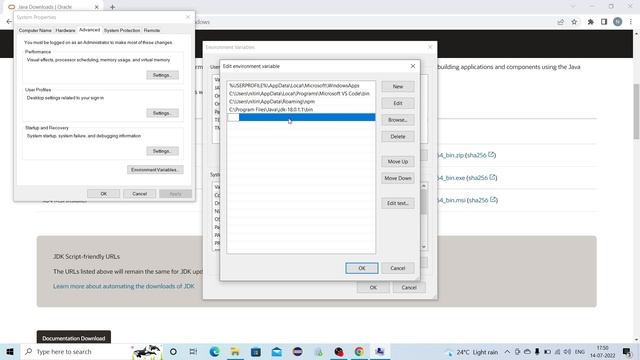The height and width of the screenshot is (360, 640).
Task: Click the weather widget showing 24°C Light rain
Action: [472, 352]
